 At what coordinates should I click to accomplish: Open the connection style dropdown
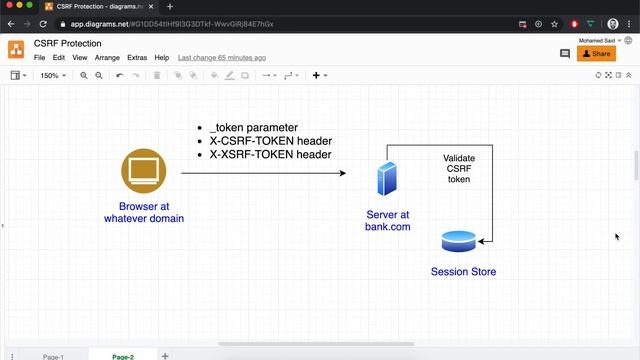click(269, 76)
